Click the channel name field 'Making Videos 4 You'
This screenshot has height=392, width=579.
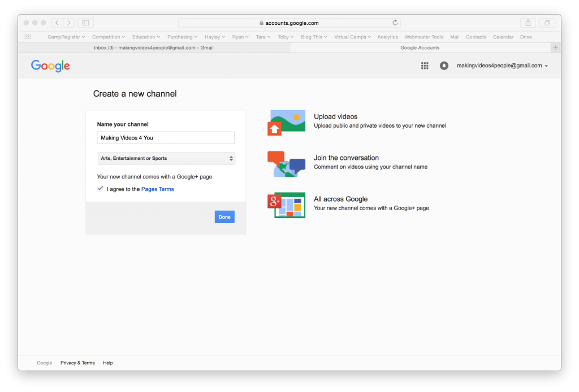(166, 138)
